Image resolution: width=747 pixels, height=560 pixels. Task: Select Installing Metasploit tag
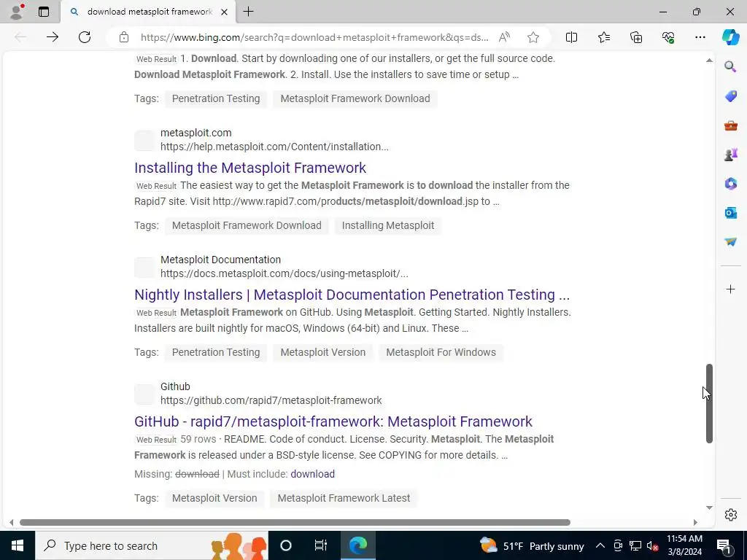pos(388,225)
